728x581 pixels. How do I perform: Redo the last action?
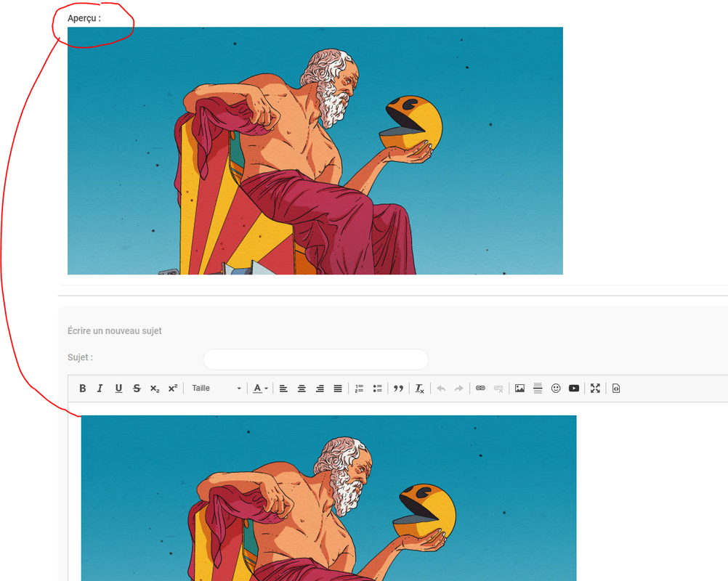[x=458, y=389]
